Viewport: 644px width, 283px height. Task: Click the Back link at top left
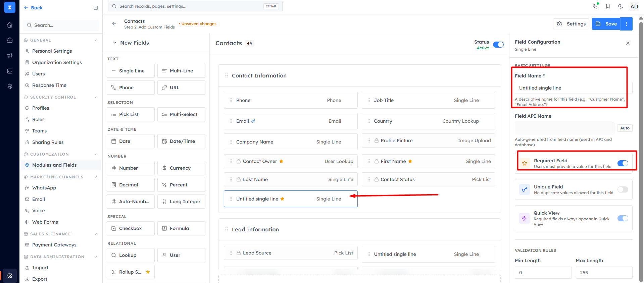point(33,8)
